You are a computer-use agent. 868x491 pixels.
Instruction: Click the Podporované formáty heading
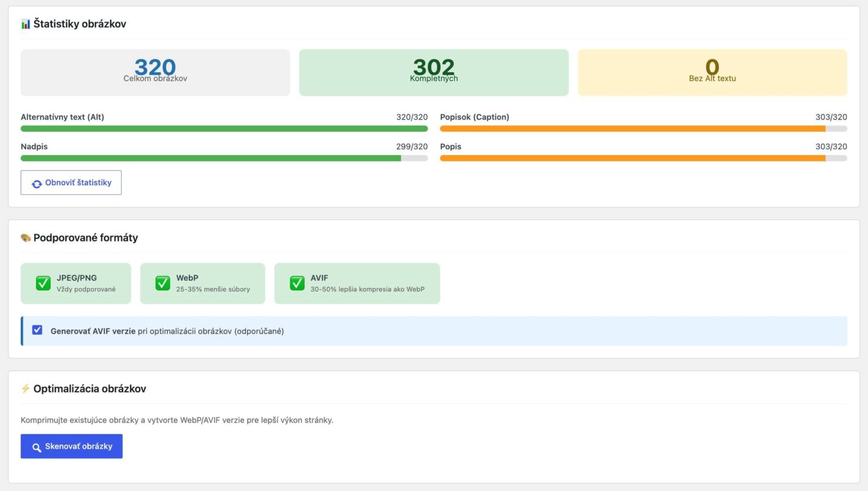[x=86, y=238]
